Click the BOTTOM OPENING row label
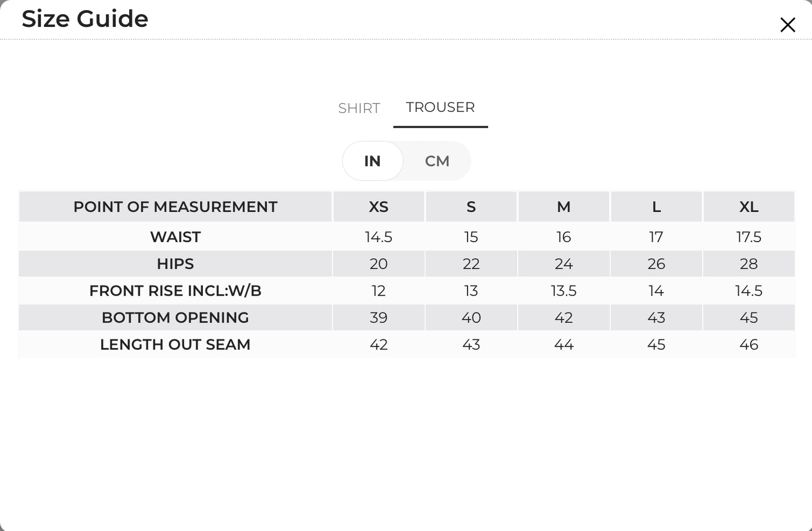The image size is (812, 531). (175, 318)
